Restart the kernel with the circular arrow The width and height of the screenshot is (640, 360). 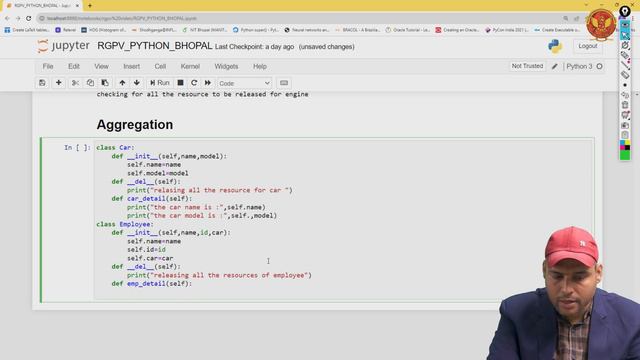pyautogui.click(x=194, y=83)
